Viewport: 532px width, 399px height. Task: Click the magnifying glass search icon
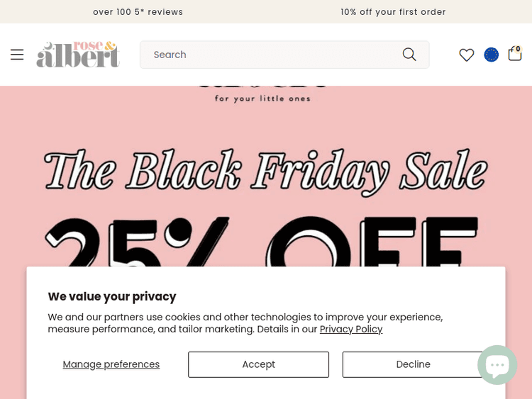coord(409,55)
